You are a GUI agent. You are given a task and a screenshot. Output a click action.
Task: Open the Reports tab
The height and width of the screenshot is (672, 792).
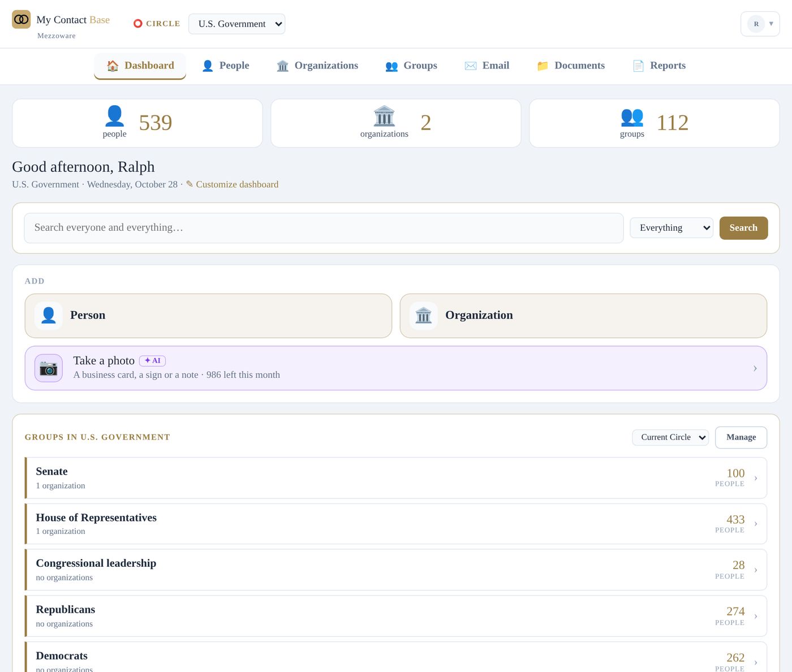point(659,66)
